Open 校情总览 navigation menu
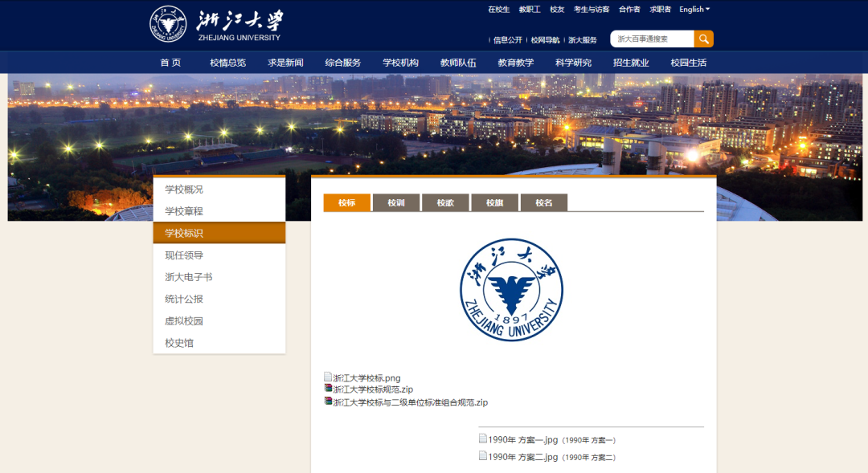The image size is (868, 473). 227,63
